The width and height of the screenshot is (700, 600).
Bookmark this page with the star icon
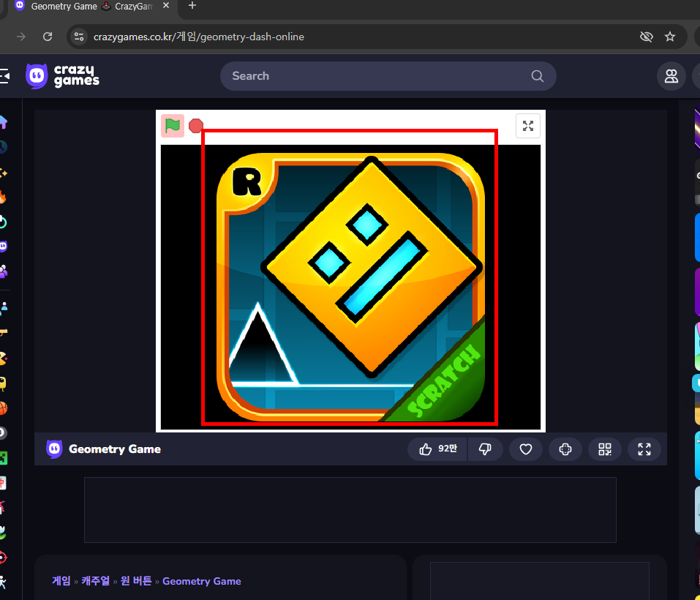669,37
